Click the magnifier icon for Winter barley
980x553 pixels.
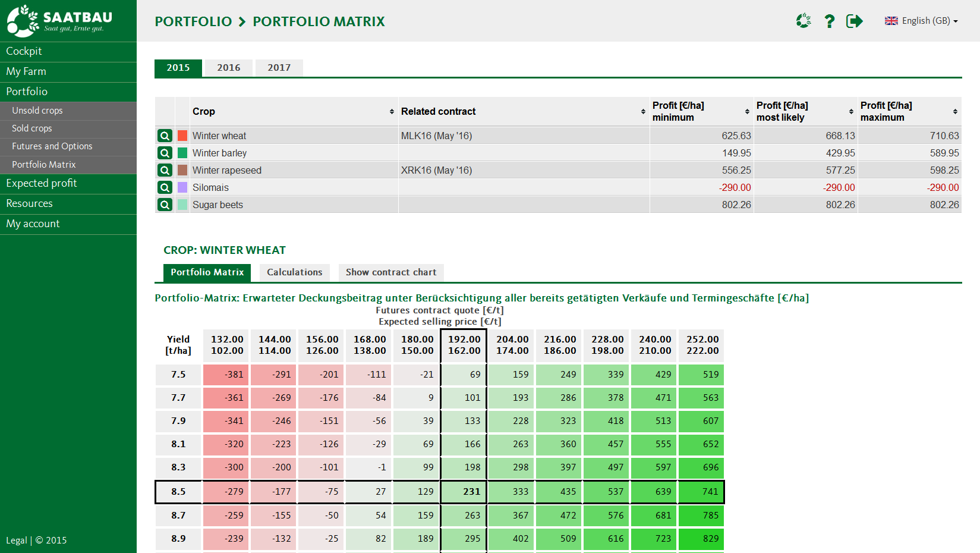tap(165, 153)
